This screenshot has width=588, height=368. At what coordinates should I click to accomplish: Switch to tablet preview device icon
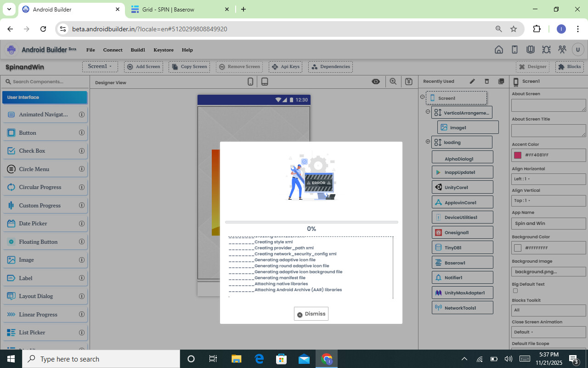[x=265, y=81]
